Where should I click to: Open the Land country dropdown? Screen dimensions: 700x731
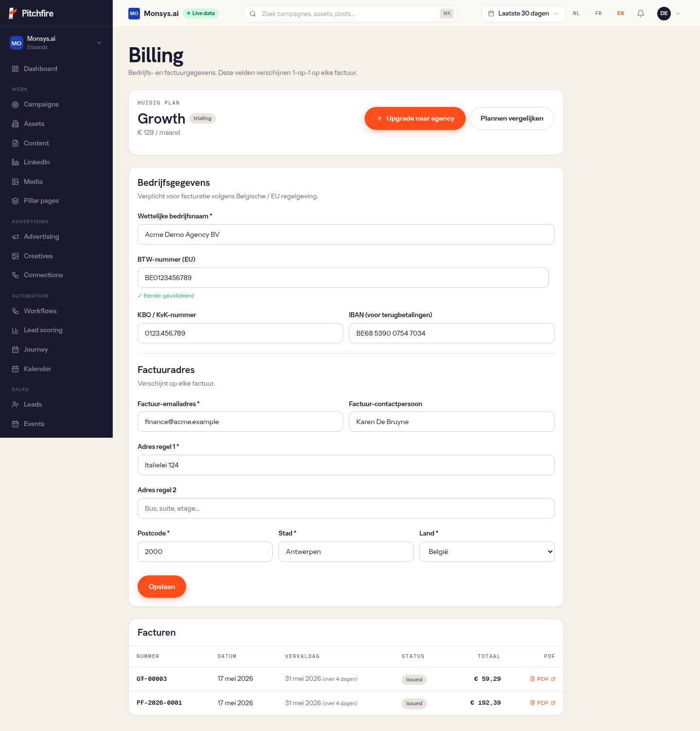click(x=487, y=552)
